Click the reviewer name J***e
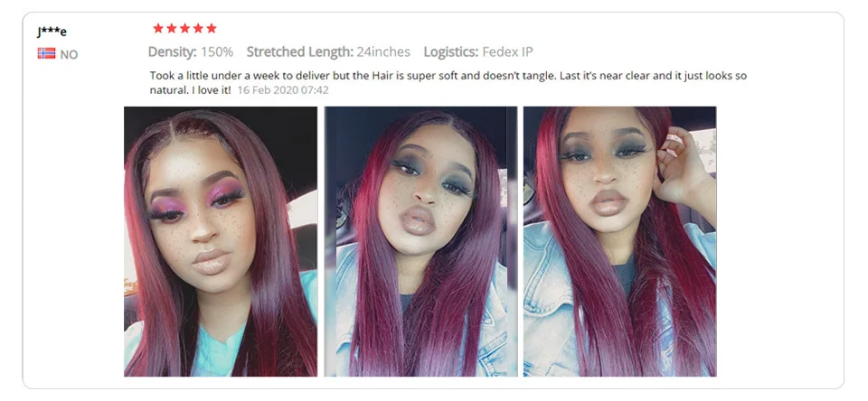This screenshot has width=868, height=401. click(x=52, y=32)
